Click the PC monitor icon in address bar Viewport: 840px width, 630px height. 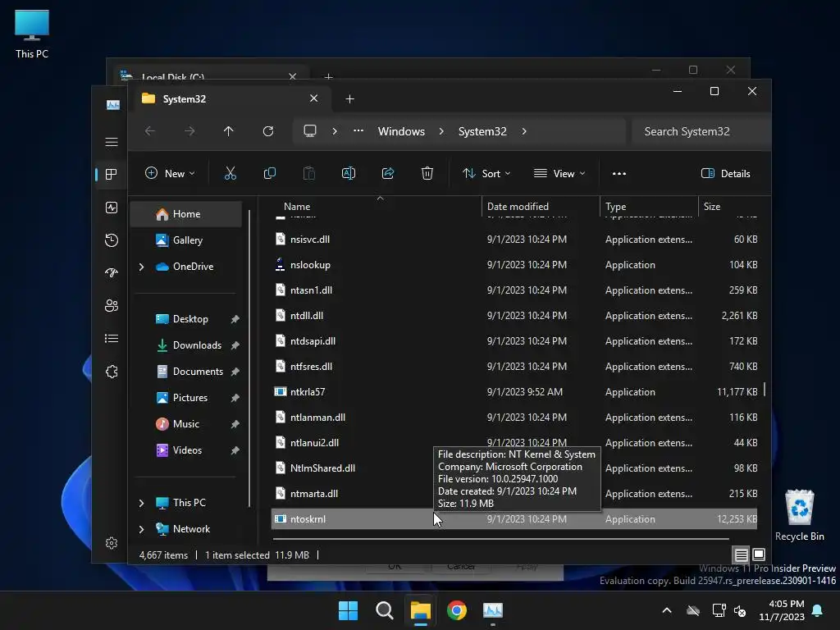[x=310, y=131]
